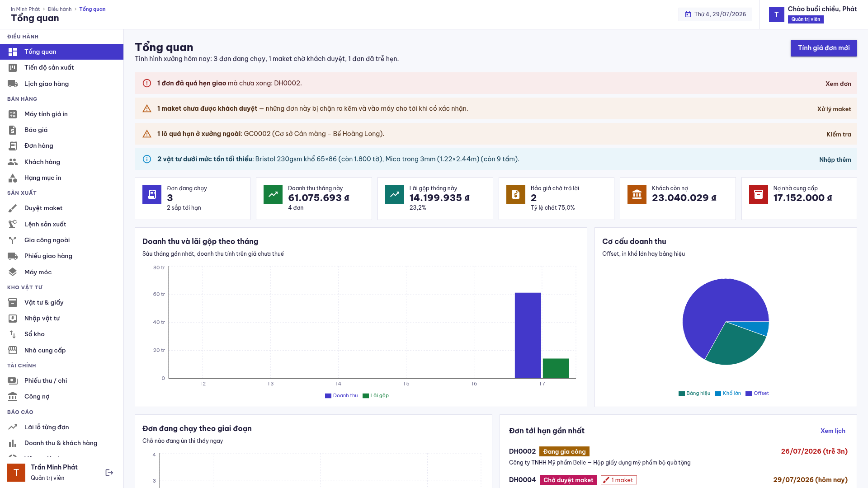Viewport: 868px width, 488px height.
Task: Click the Đơn hàng receipt icon
Action: pos(13,146)
